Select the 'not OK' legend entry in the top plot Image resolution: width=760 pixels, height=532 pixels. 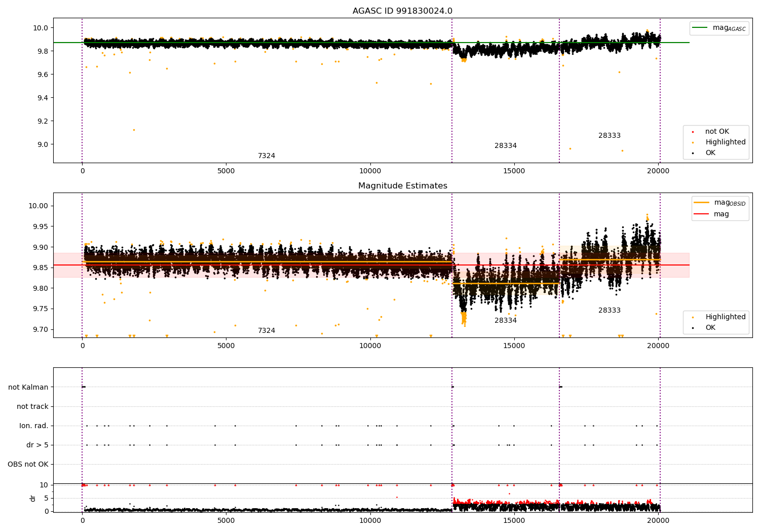(x=717, y=132)
